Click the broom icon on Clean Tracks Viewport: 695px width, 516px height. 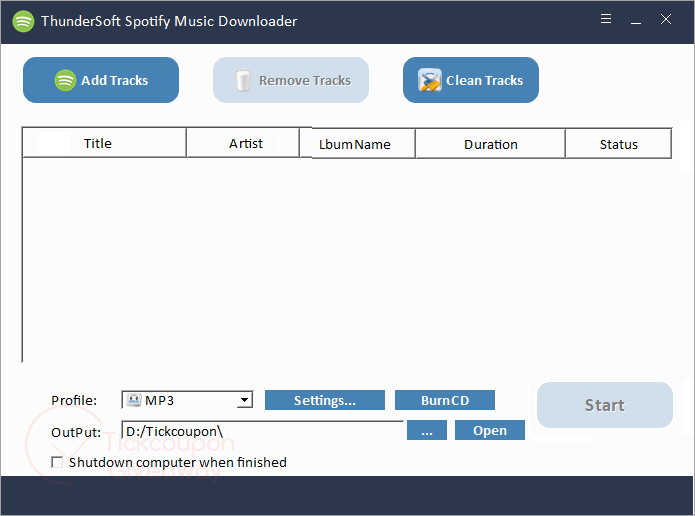pyautogui.click(x=429, y=80)
